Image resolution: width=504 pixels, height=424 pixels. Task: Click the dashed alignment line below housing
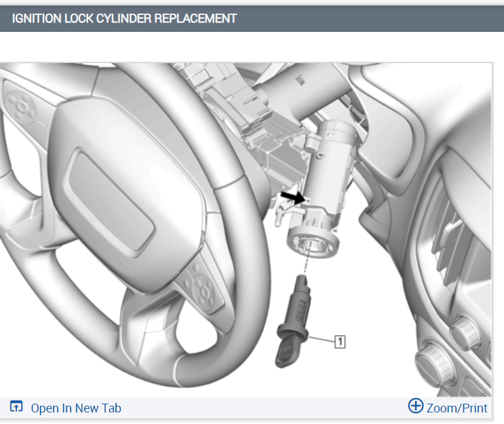[x=305, y=257]
